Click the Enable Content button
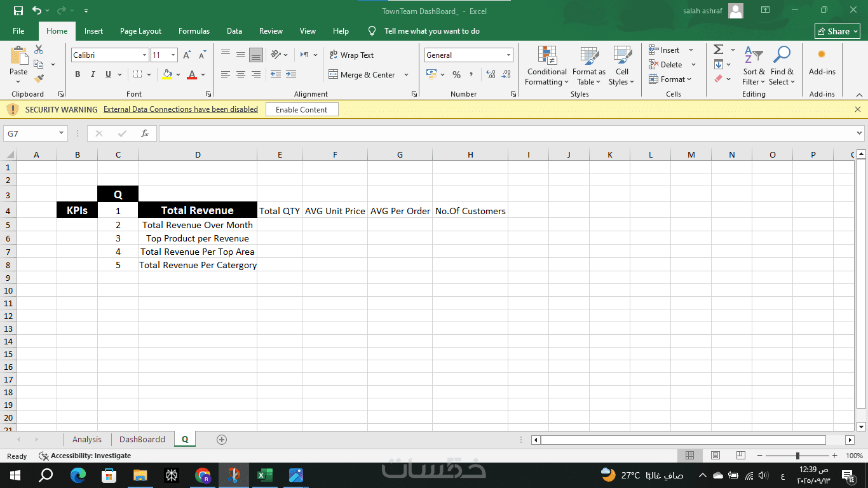The image size is (868, 488). [x=302, y=109]
